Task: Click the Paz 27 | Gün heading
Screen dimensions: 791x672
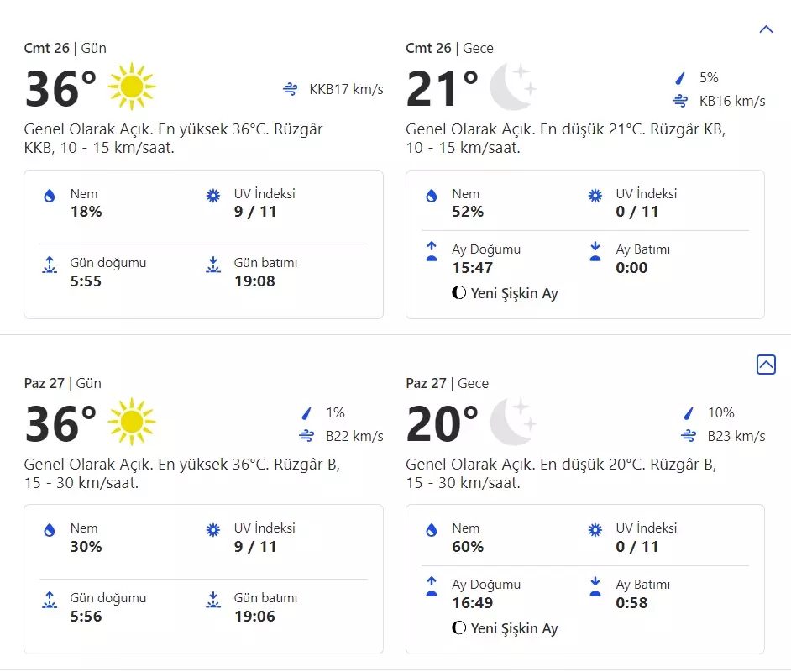Action: [62, 383]
